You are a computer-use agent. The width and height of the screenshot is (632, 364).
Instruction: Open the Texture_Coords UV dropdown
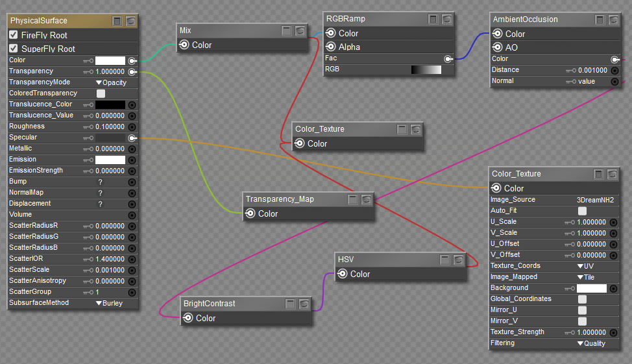pos(585,266)
